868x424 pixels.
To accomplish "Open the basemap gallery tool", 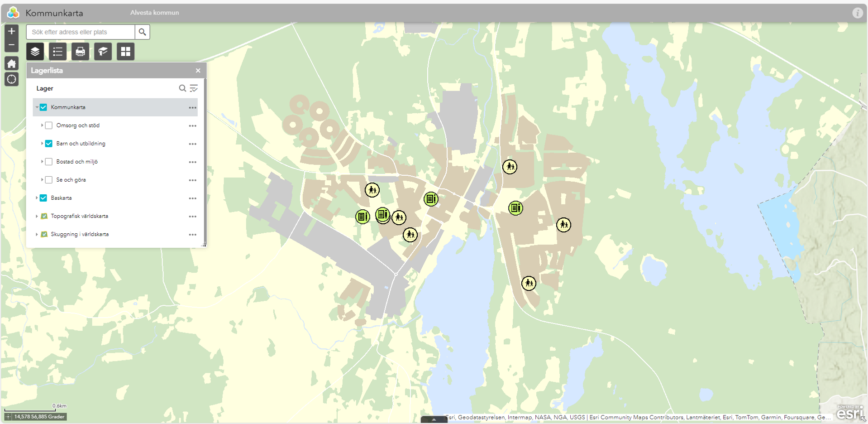I will [x=125, y=51].
